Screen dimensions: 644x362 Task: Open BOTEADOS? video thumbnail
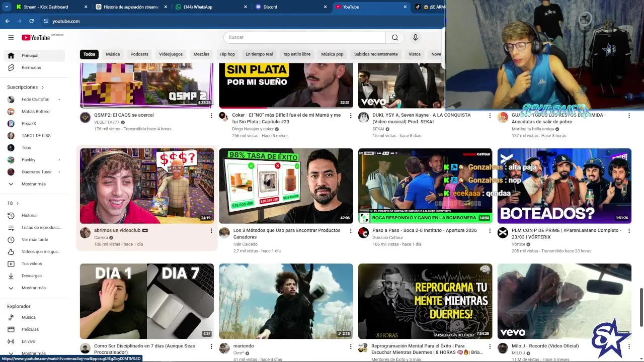coord(565,186)
